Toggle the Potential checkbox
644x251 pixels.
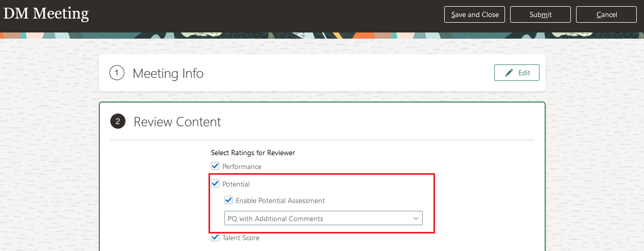click(215, 183)
